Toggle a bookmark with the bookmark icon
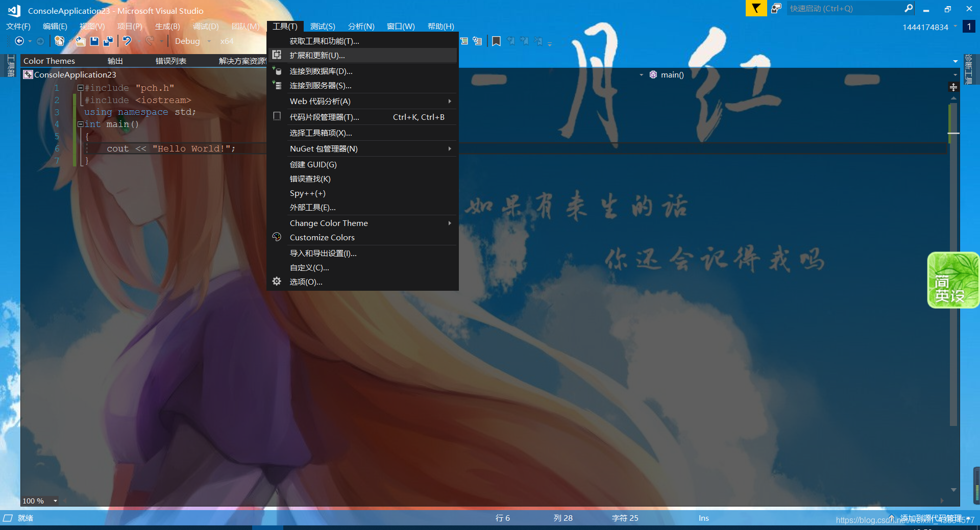Viewport: 980px width, 530px height. tap(496, 41)
